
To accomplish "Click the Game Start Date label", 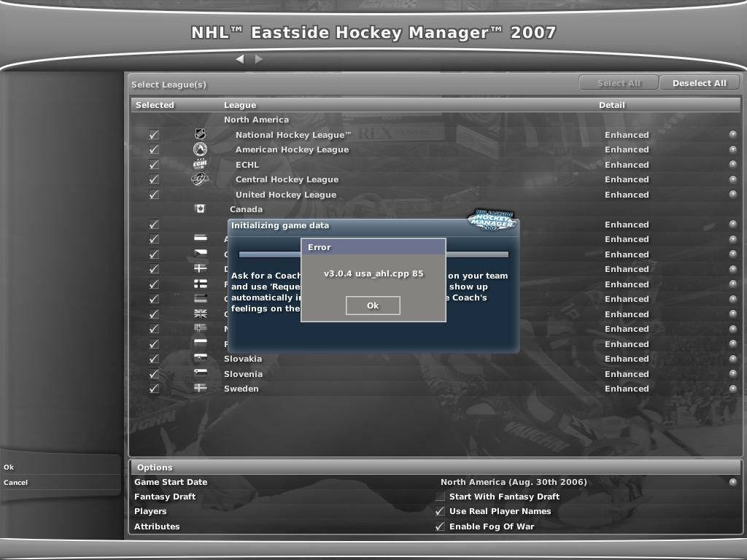I will click(171, 482).
